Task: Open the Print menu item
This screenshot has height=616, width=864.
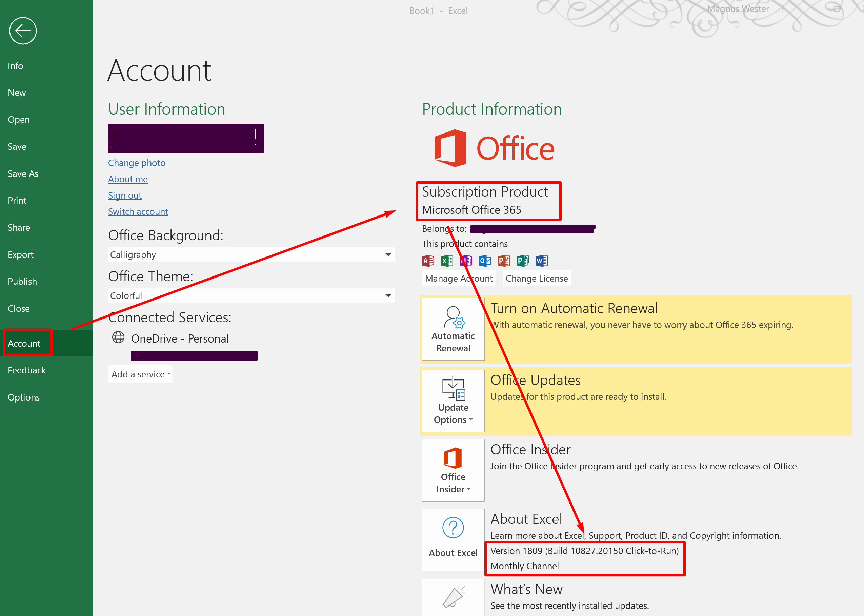Action: [x=17, y=200]
